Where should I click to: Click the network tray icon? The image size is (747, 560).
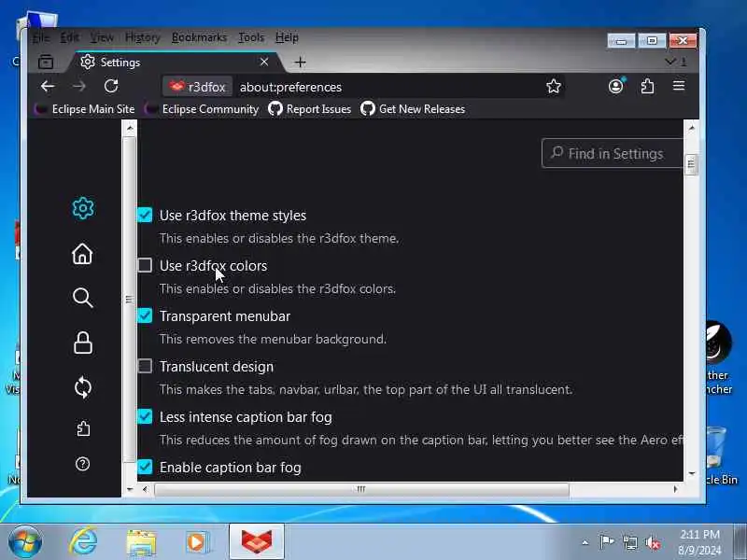pyautogui.click(x=629, y=542)
